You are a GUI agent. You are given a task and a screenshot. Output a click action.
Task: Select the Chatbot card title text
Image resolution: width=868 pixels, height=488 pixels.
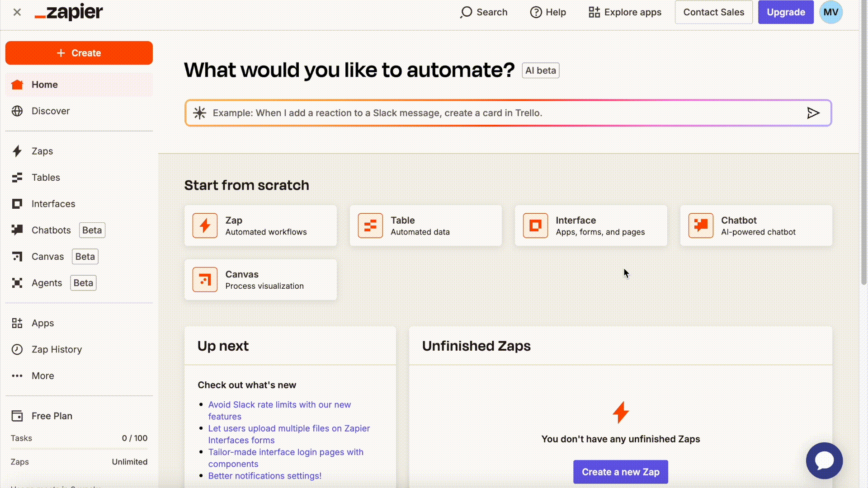(x=739, y=220)
